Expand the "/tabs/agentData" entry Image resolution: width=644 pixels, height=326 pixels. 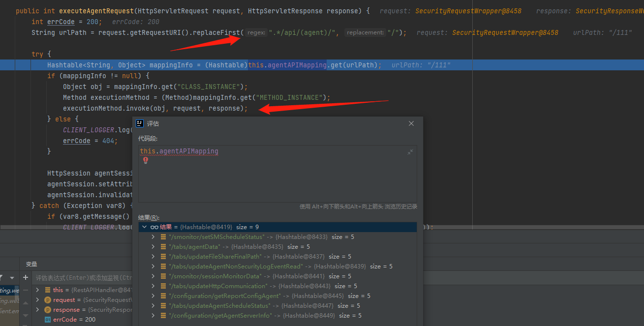(153, 247)
